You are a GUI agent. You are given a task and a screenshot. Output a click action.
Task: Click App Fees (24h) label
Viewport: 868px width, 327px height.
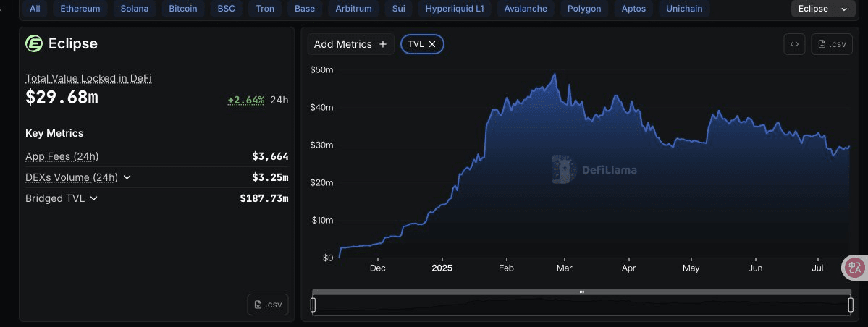62,156
